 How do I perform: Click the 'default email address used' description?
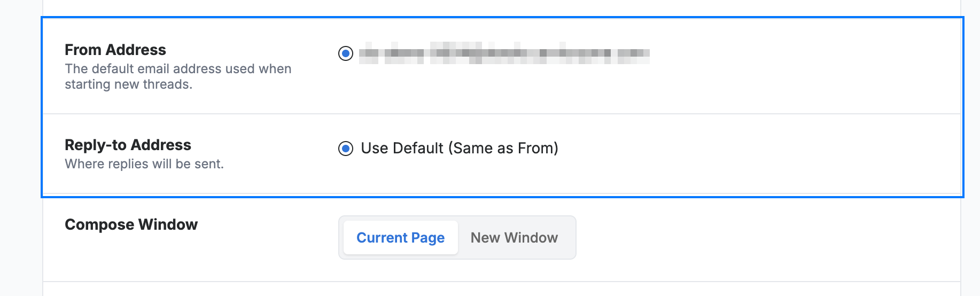coord(178,69)
